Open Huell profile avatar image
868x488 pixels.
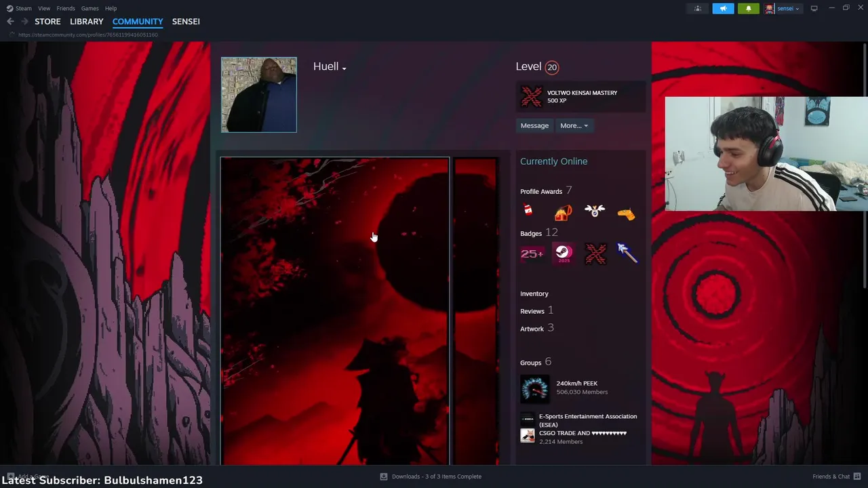(258, 94)
